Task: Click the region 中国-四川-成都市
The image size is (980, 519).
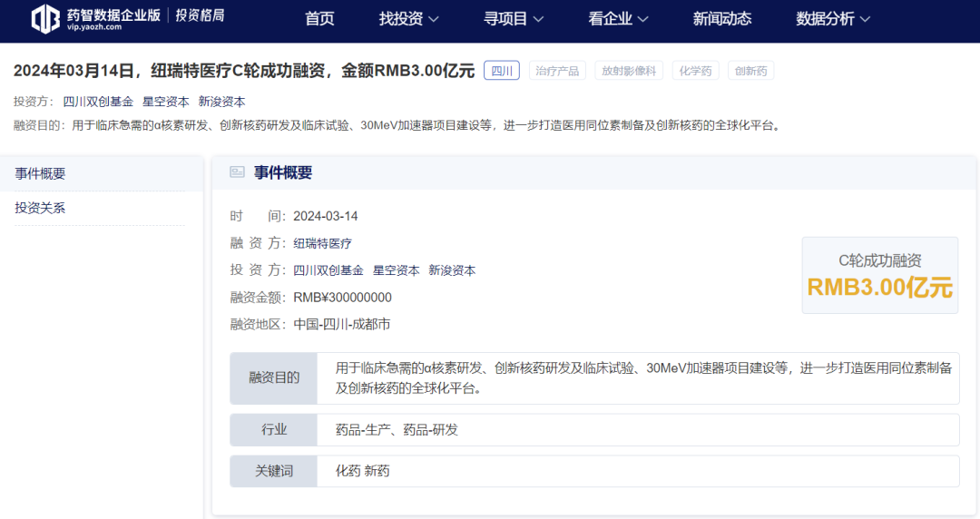Action: click(342, 325)
